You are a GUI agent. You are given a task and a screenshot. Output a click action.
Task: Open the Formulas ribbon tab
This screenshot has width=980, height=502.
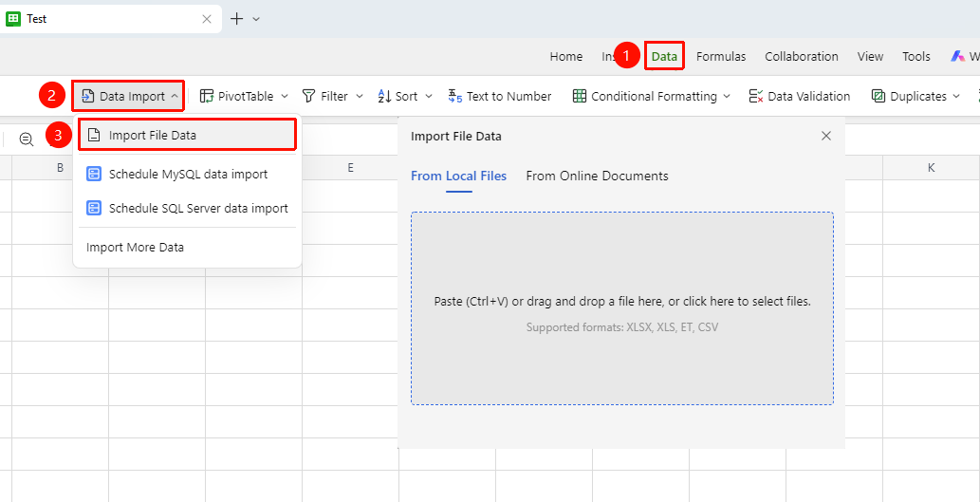click(721, 56)
